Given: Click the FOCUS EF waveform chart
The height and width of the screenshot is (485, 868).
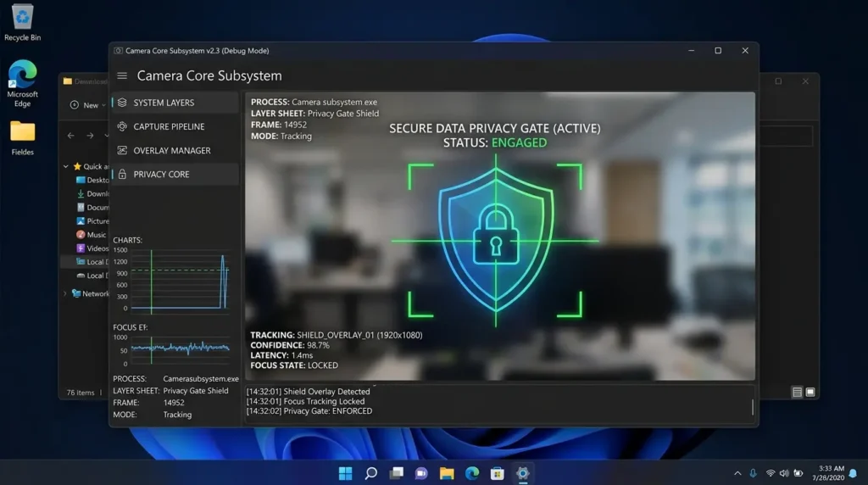Looking at the screenshot, I should click(x=180, y=348).
